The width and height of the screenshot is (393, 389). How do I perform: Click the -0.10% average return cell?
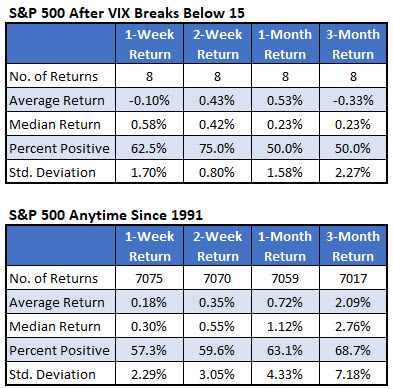pos(150,100)
